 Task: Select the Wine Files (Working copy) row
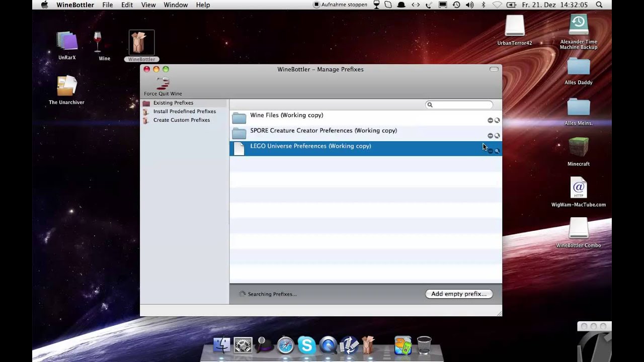[x=366, y=118]
